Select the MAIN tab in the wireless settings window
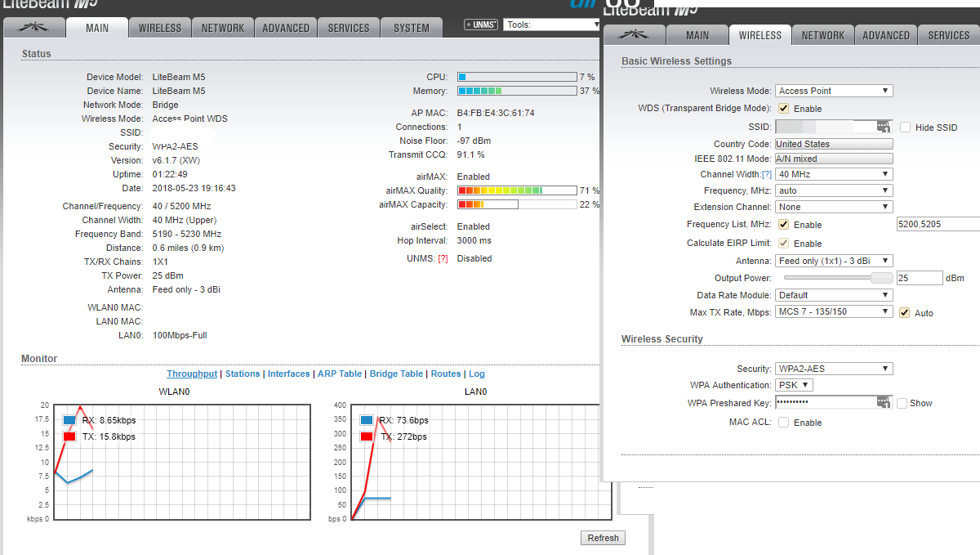The image size is (980, 555). tap(697, 35)
